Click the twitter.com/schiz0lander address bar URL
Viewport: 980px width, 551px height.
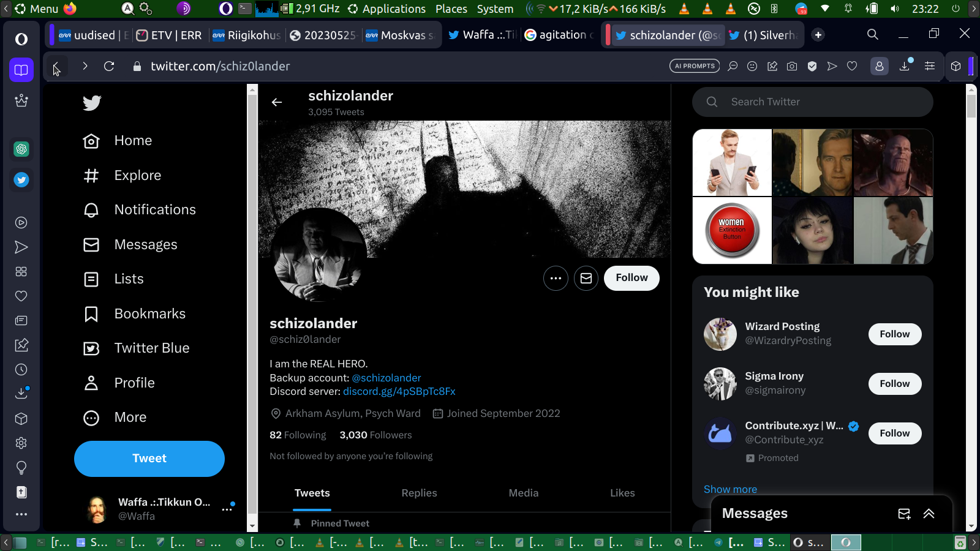(221, 66)
